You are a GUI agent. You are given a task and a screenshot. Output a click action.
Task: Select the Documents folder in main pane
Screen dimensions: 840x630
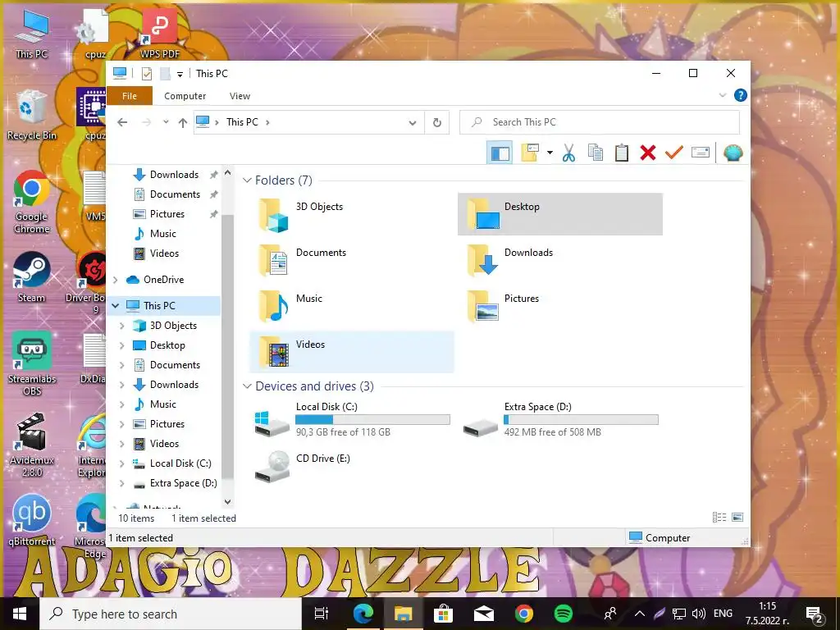point(352,260)
